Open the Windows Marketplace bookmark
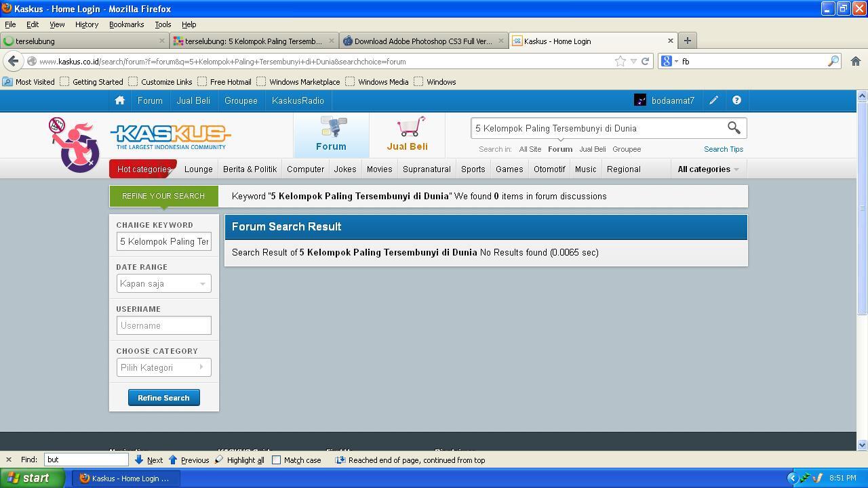 tap(298, 81)
